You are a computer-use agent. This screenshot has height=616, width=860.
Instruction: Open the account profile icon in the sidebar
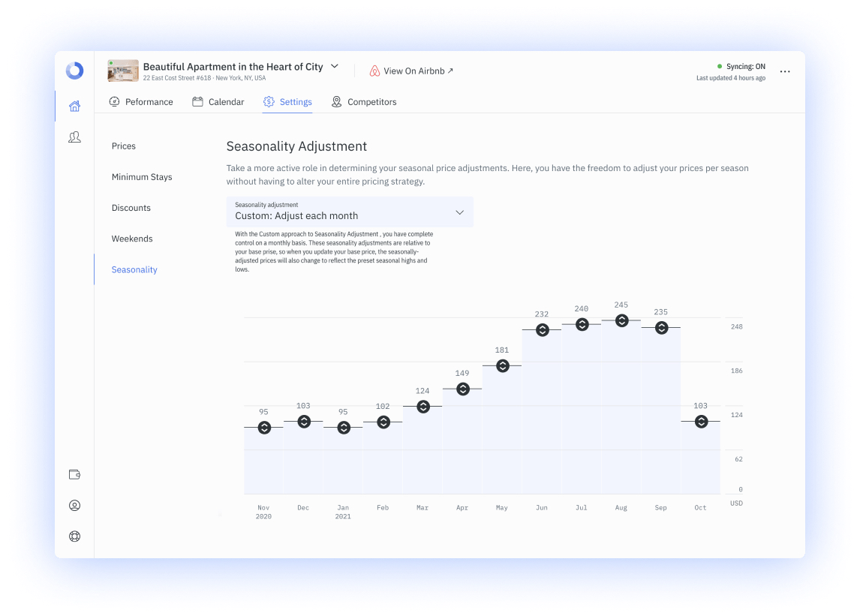click(x=74, y=505)
